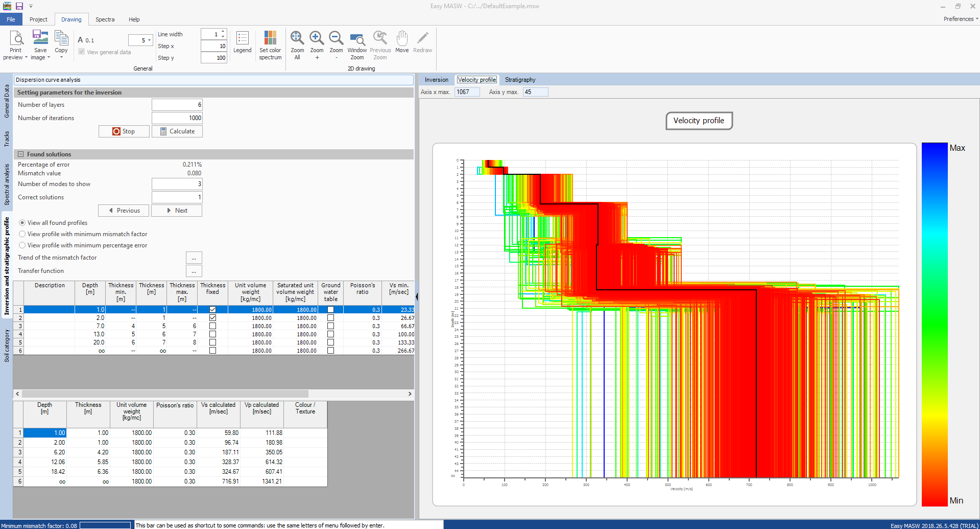
Task: Check Thickness fixed for layer 4
Action: [212, 334]
